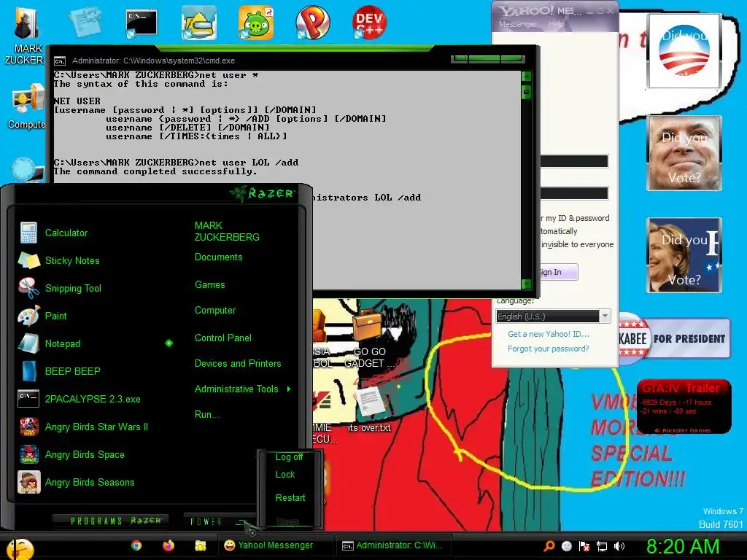The height and width of the screenshot is (560, 747).
Task: Click the yellow smiley start button
Action: pyautogui.click(x=20, y=549)
